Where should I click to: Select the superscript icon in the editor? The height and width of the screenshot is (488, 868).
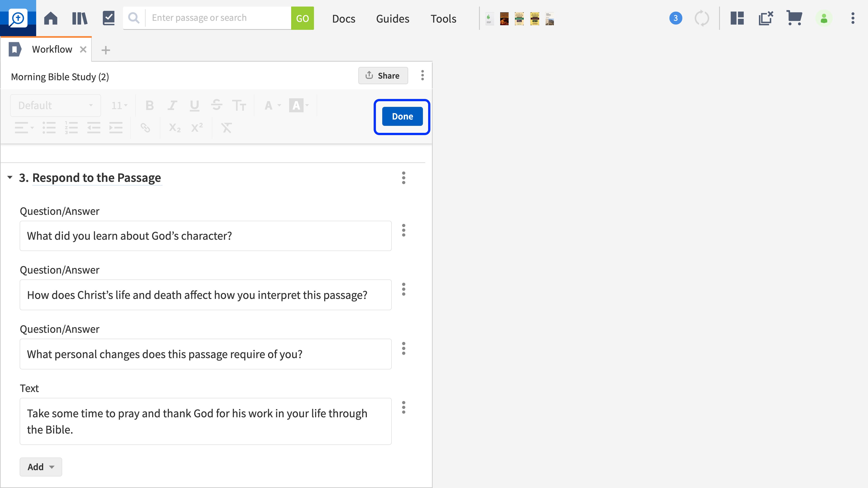197,128
